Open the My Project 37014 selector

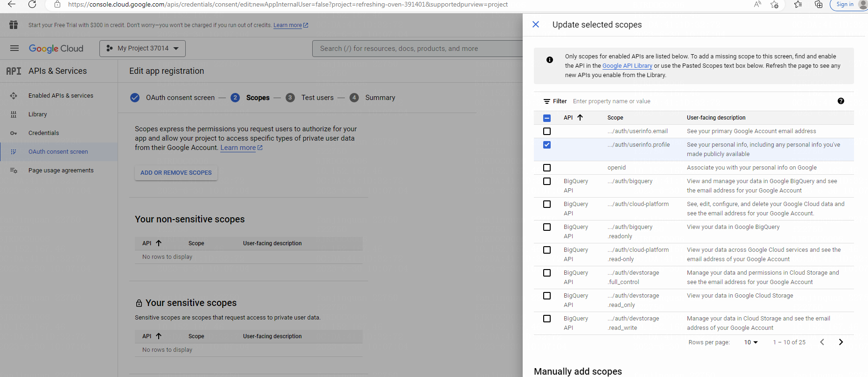pos(142,49)
